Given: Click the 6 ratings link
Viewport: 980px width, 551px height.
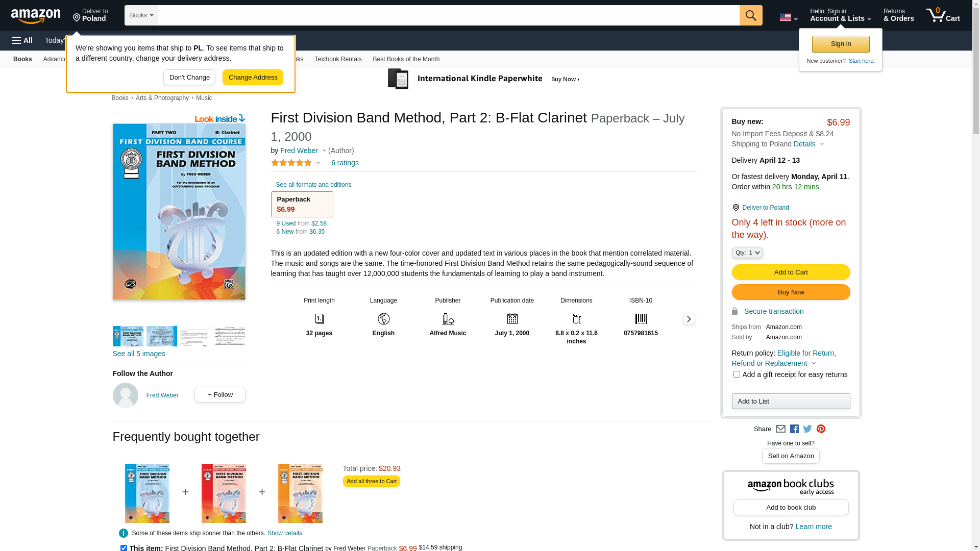Looking at the screenshot, I should [x=345, y=163].
